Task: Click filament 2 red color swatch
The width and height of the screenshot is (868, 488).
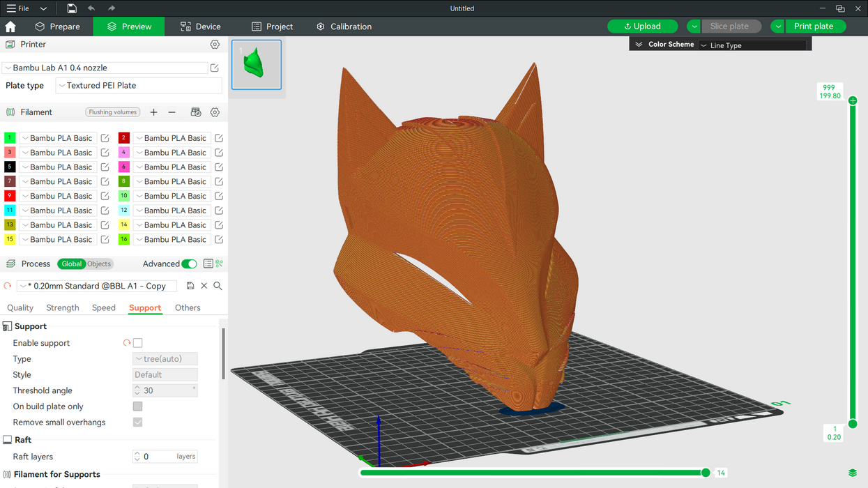Action: coord(124,138)
